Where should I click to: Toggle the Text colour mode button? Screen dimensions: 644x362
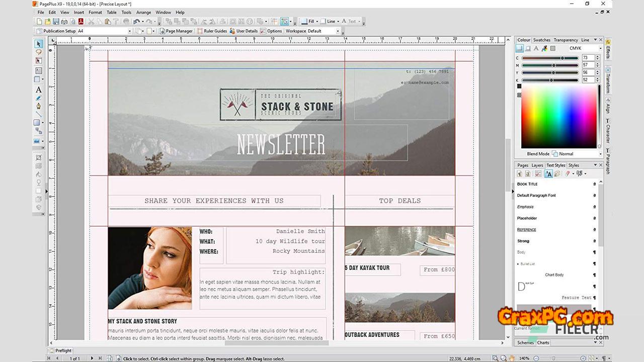536,49
